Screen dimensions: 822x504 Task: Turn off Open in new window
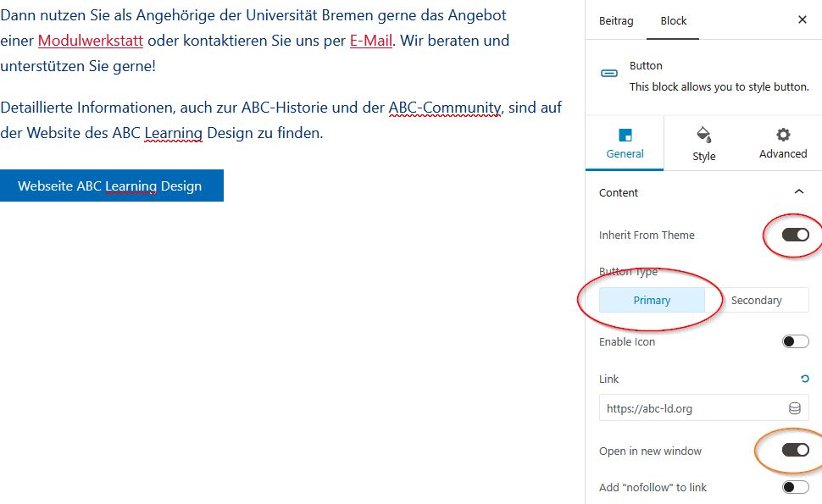click(x=795, y=450)
